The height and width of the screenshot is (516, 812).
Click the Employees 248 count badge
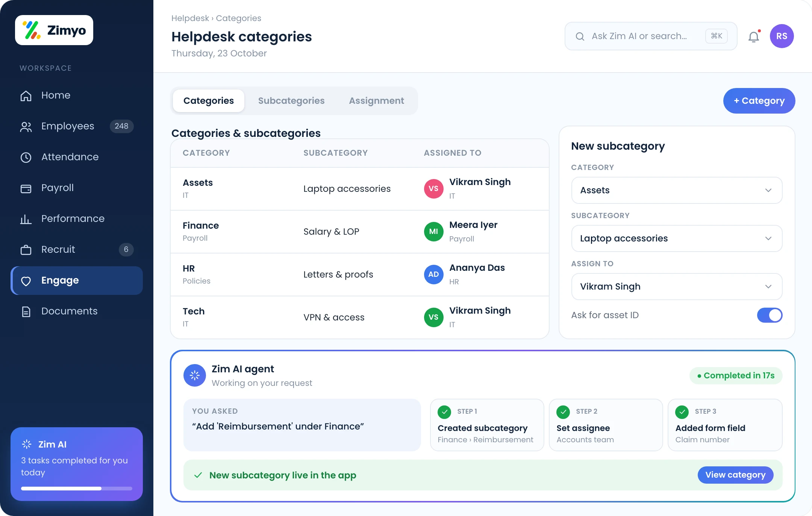pos(121,126)
